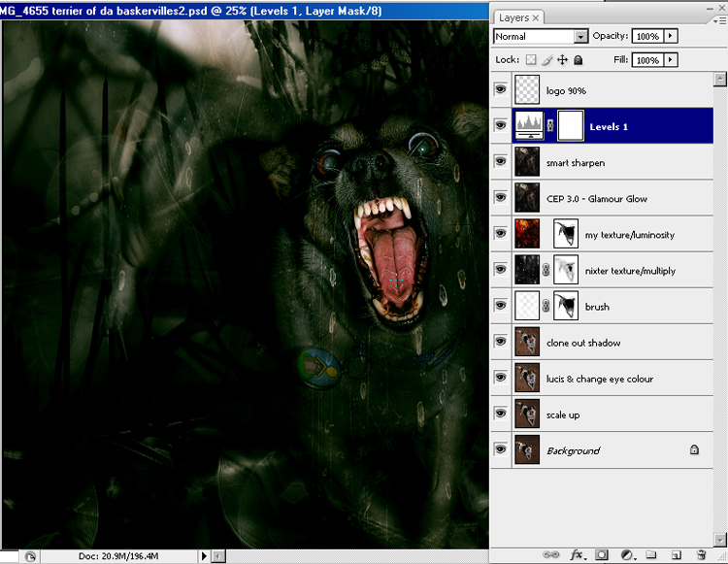Viewport: 728px width, 564px height.
Task: Select brush layer mask thumbnail
Action: (566, 306)
